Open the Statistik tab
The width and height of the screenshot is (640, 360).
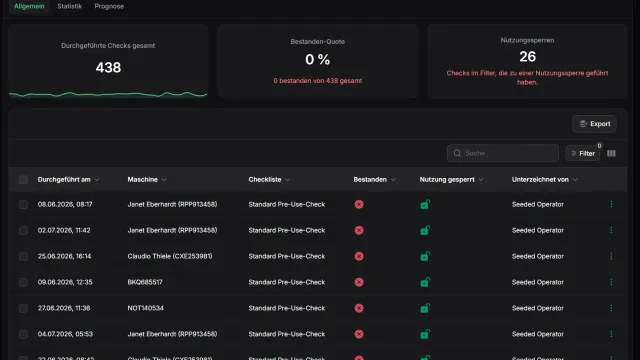pos(69,6)
